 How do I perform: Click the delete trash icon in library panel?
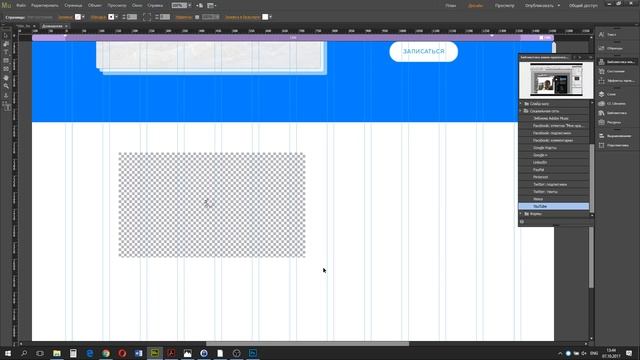coord(522,222)
